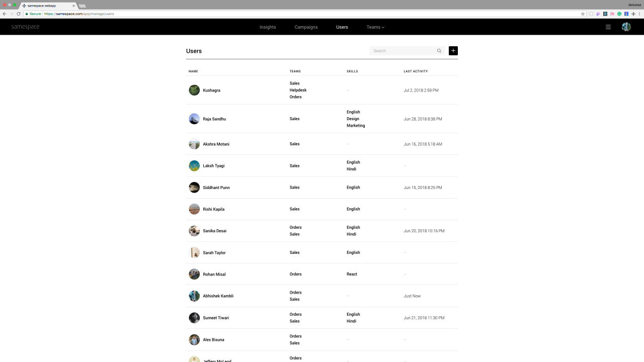Click Akshra Motani's avatar
Viewport: 644px width, 362px height.
click(194, 144)
